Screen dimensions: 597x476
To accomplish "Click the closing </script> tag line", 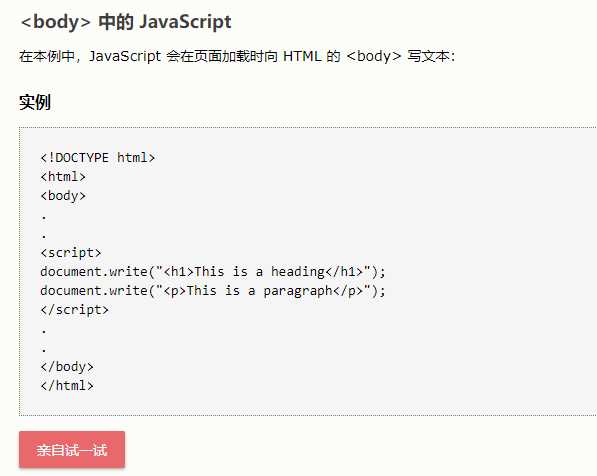I will (x=75, y=310).
